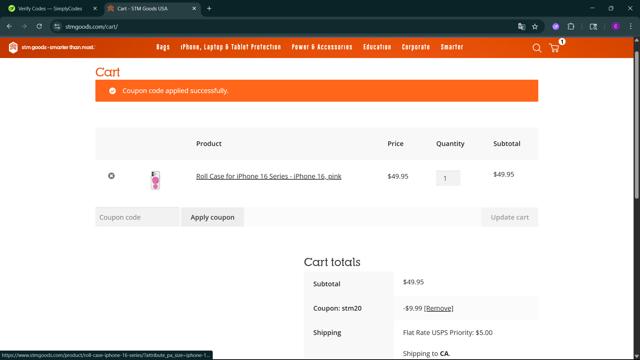Open the Smarter menu
The image size is (640, 360).
pos(452,47)
